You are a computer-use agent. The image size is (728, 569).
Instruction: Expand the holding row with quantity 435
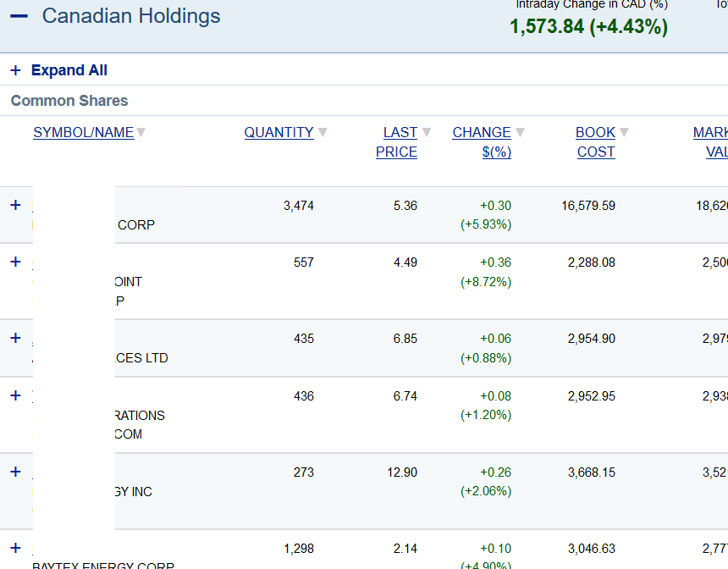(x=15, y=338)
